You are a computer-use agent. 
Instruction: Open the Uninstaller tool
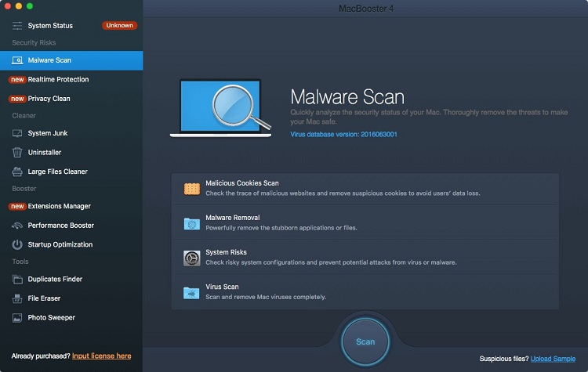(71, 153)
